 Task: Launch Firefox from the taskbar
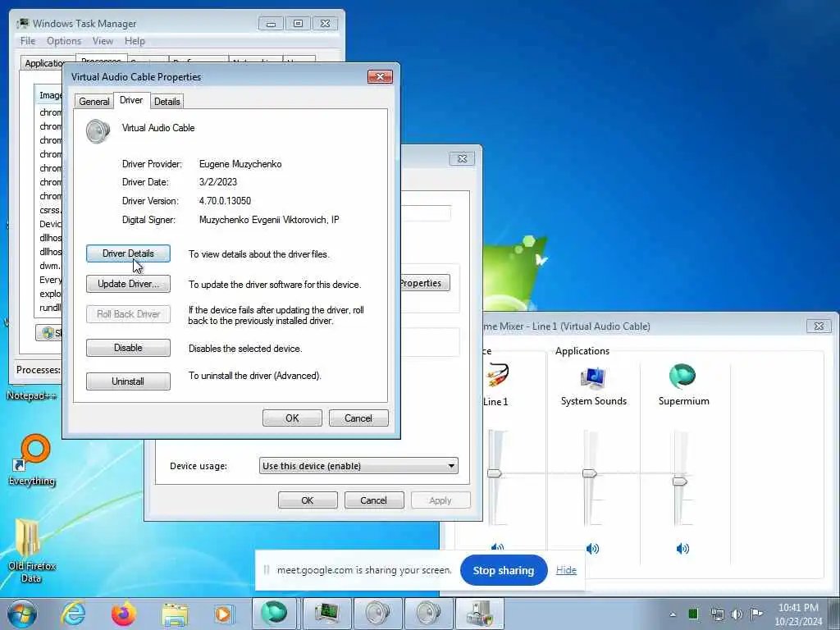123,614
